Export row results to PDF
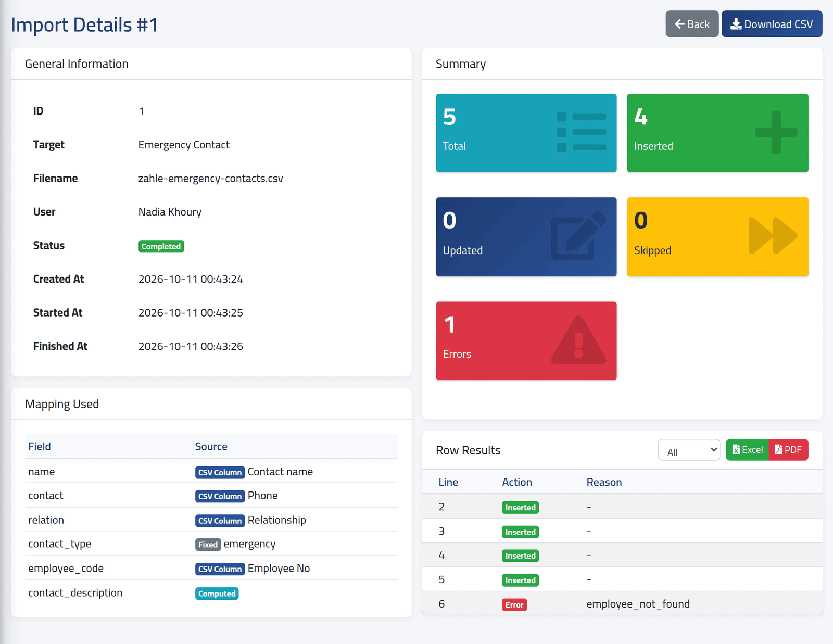This screenshot has width=833, height=644. click(788, 450)
